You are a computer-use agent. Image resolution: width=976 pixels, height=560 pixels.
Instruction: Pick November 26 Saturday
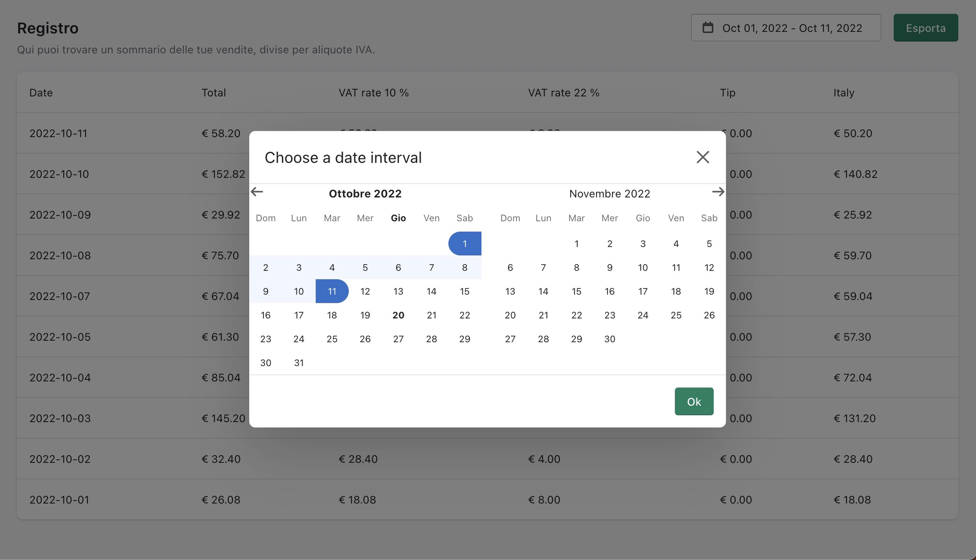pyautogui.click(x=709, y=315)
